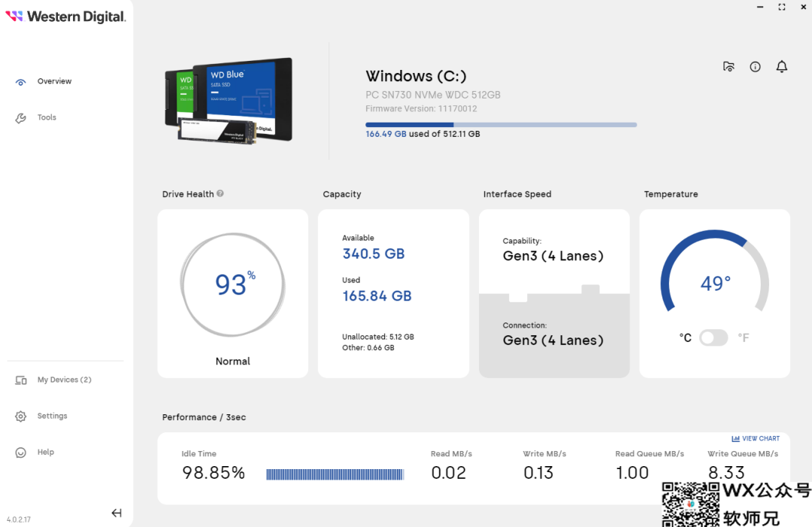Image resolution: width=812 pixels, height=527 pixels.
Task: Click the 'Performance / 3sec' heading
Action: 204,417
